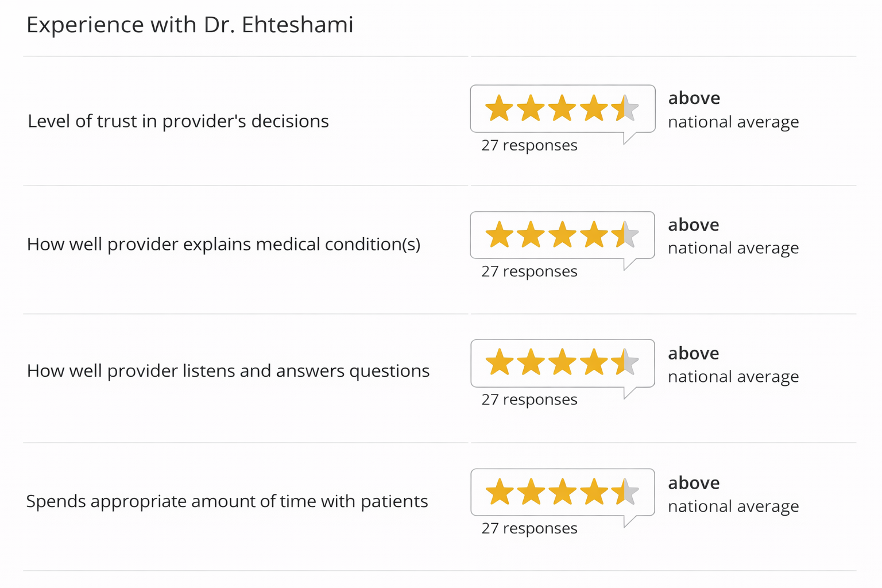882x588 pixels.
Task: Click "above national average" beside time-with-patients rating
Action: tap(733, 494)
